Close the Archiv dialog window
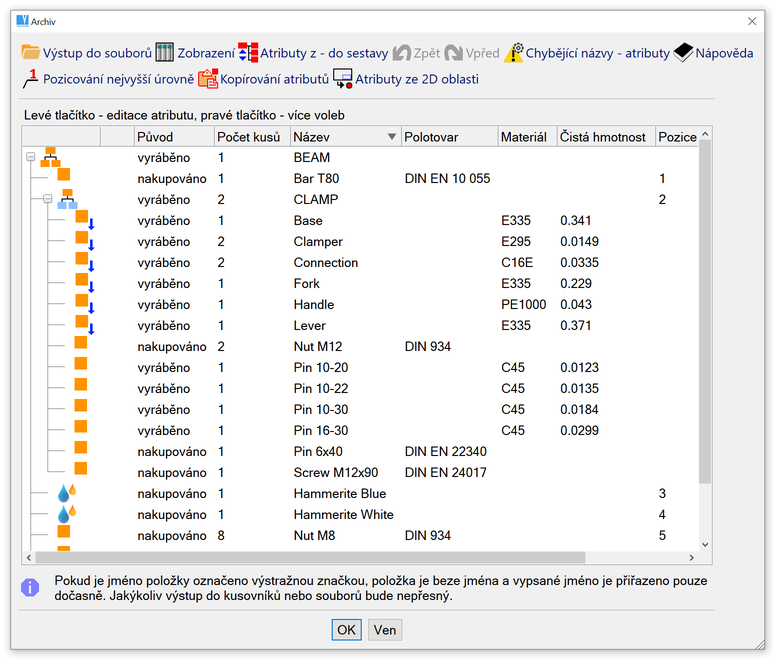 752,20
